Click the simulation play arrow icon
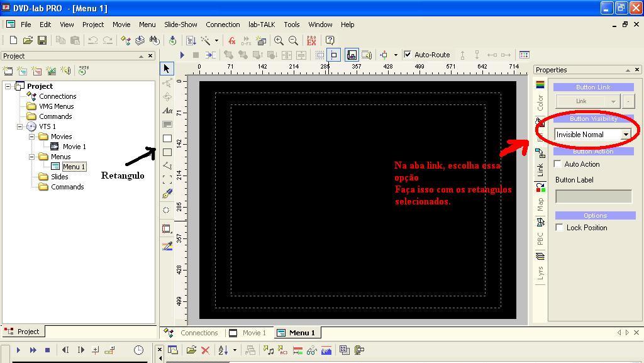 click(182, 55)
